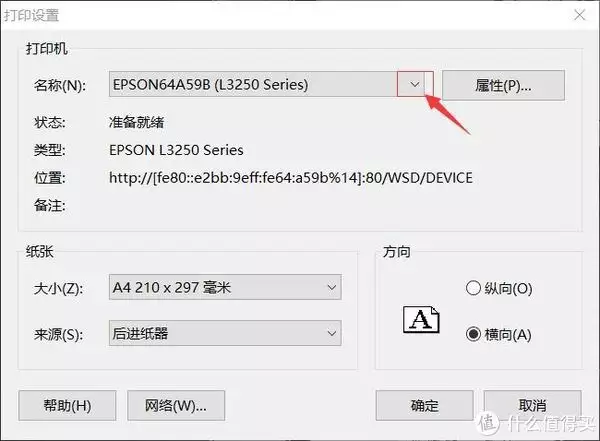This screenshot has width=600, height=441.
Task: Expand the paper source 后进纸器 dropdown
Action: (332, 333)
